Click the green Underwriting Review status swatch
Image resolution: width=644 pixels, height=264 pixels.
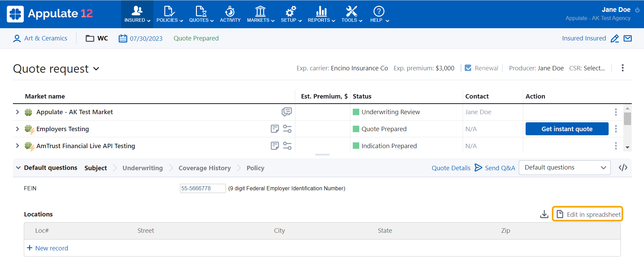356,112
